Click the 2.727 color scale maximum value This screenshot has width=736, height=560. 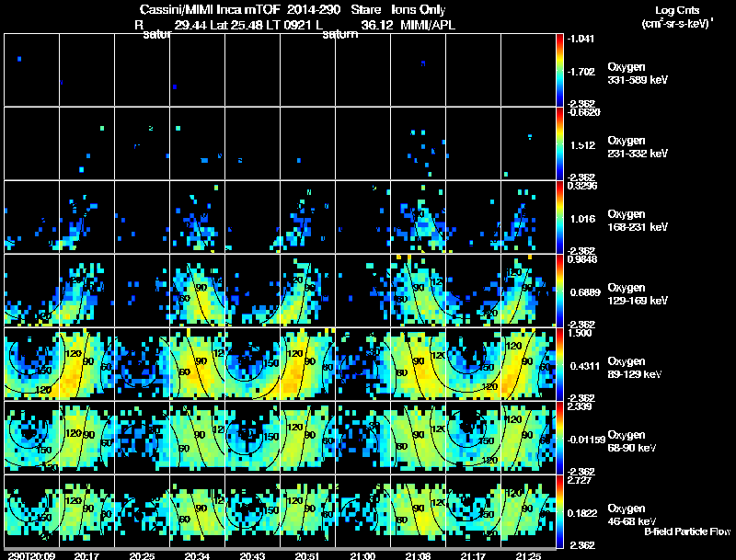[x=579, y=480]
